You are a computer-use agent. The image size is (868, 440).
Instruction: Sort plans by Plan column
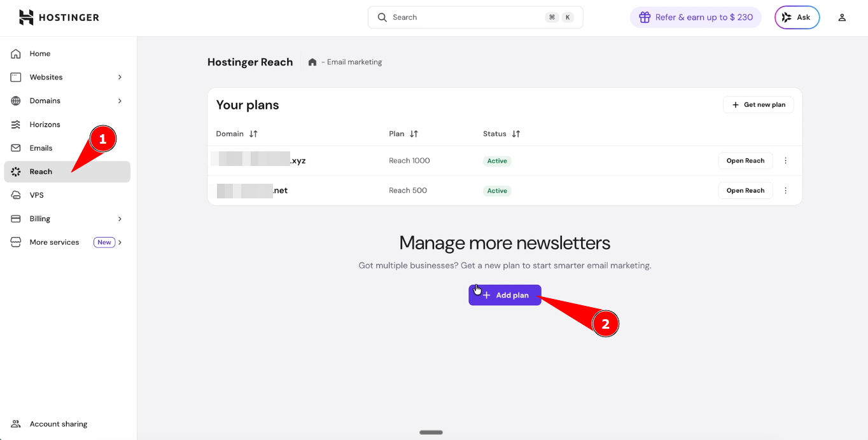pyautogui.click(x=414, y=134)
